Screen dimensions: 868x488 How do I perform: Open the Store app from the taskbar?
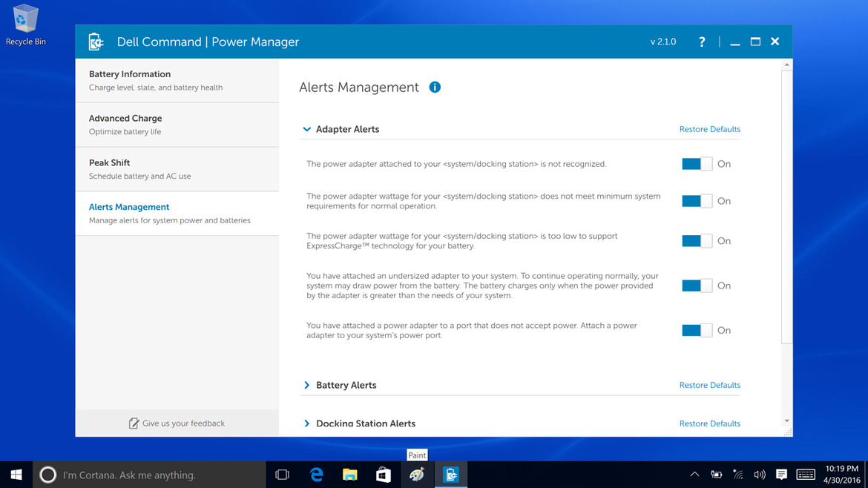(383, 475)
